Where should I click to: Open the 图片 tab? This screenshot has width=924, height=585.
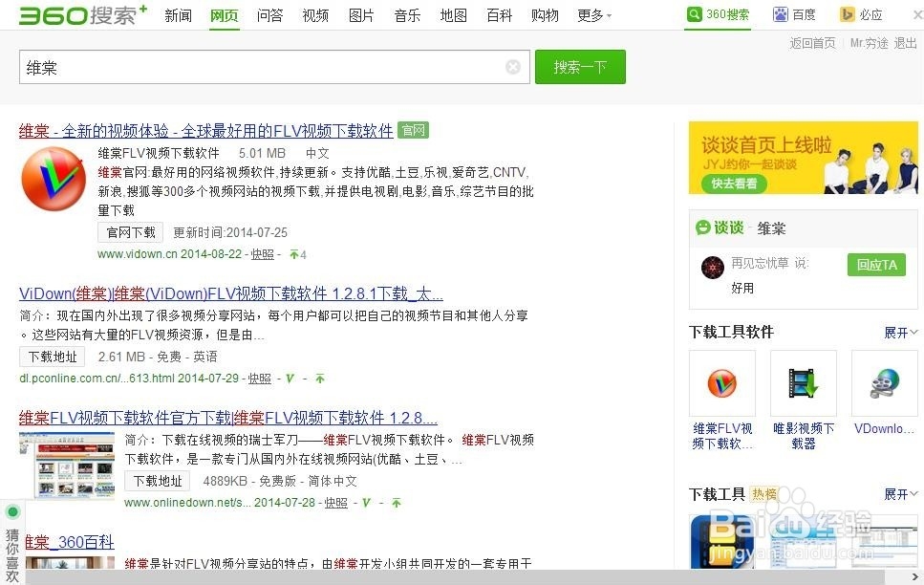tap(361, 15)
